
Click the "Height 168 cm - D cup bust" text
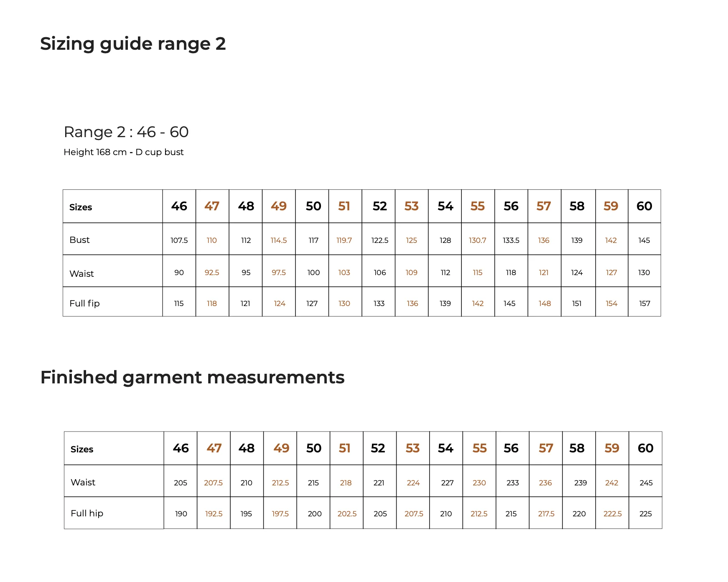click(123, 152)
